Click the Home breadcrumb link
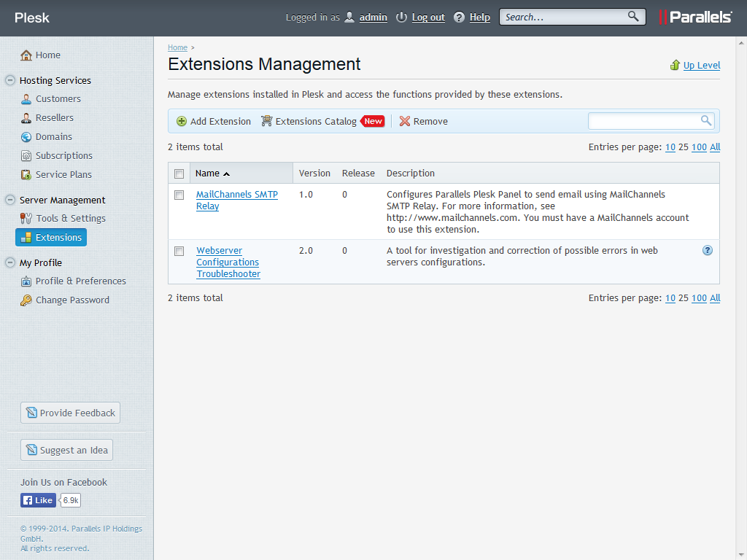 coord(178,47)
